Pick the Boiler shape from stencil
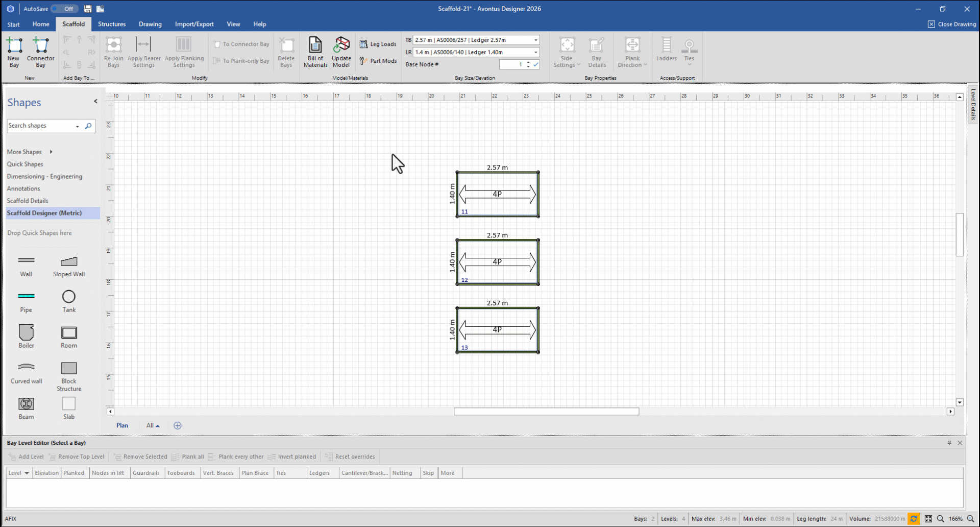 (26, 337)
